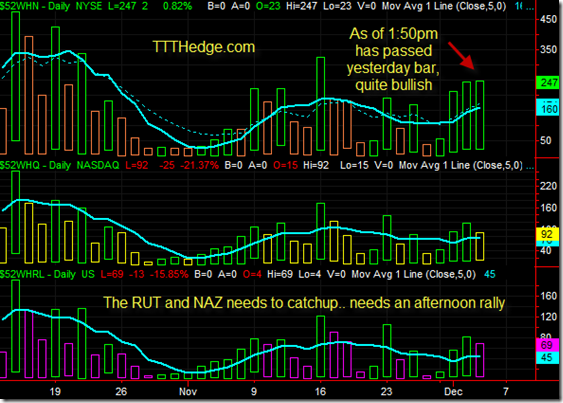This screenshot has width=563, height=403.
Task: Click the 9 date label on time axis
Action: [254, 391]
